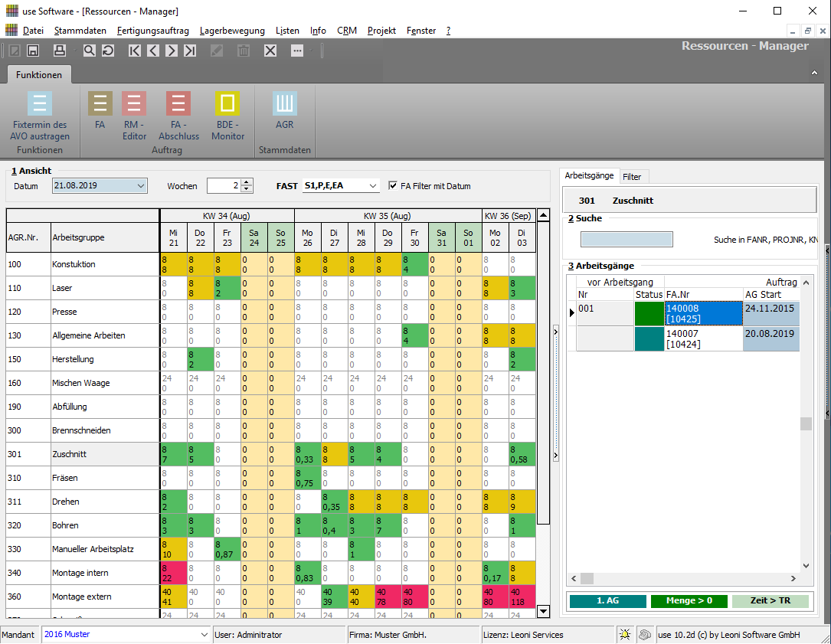
Task: Open the Datei menu
Action: [33, 31]
